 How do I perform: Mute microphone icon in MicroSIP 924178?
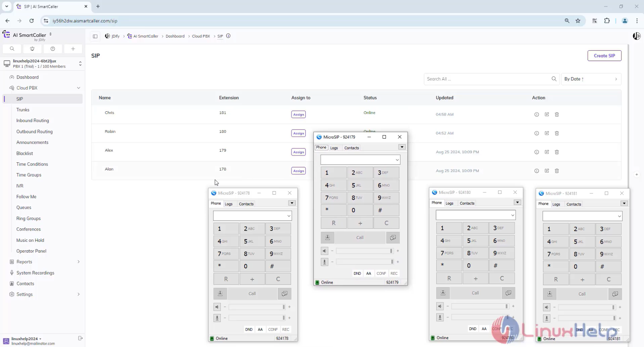coord(217,318)
